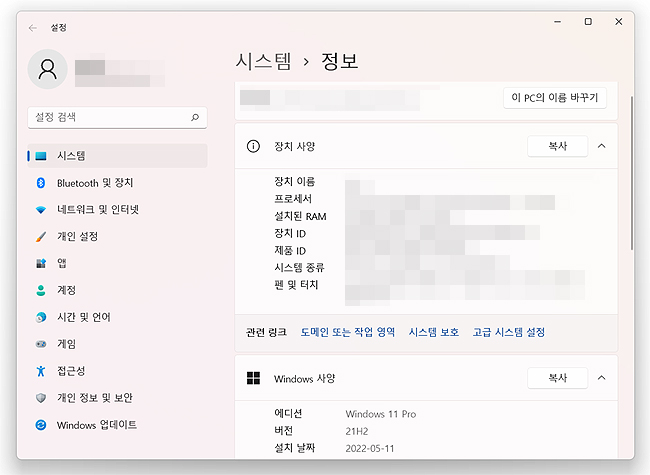Click the 시스템 종류 label
650x475 pixels.
(x=299, y=268)
